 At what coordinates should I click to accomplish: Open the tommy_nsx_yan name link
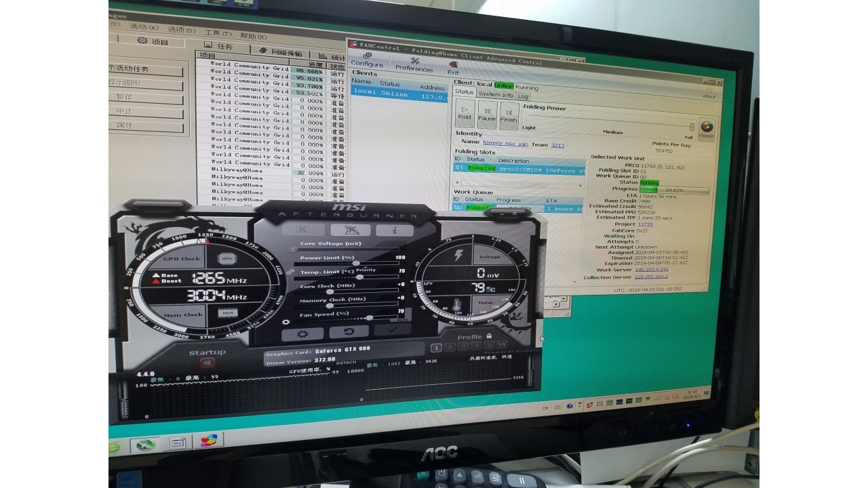click(505, 144)
